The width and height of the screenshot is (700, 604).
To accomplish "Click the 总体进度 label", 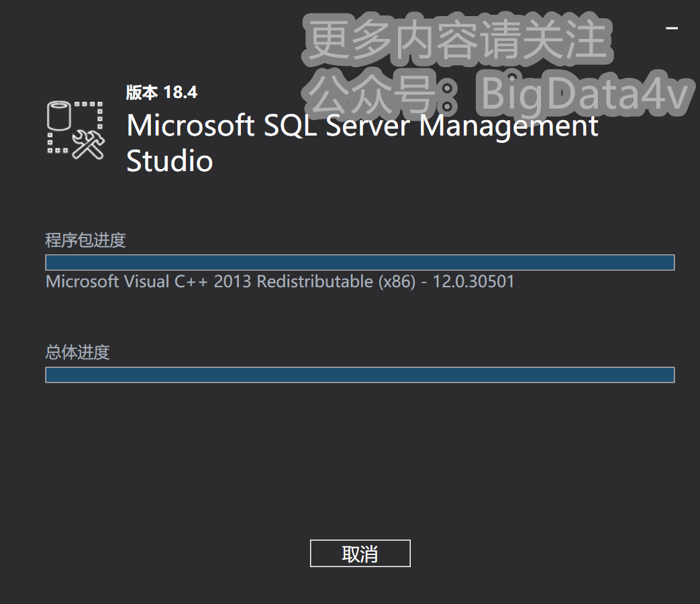I will tap(77, 352).
